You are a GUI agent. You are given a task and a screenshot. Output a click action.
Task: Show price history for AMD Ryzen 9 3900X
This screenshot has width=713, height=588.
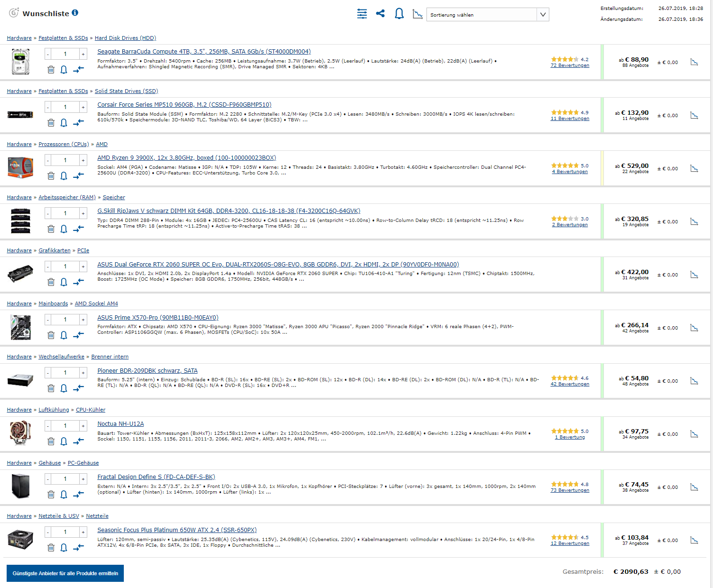point(694,168)
